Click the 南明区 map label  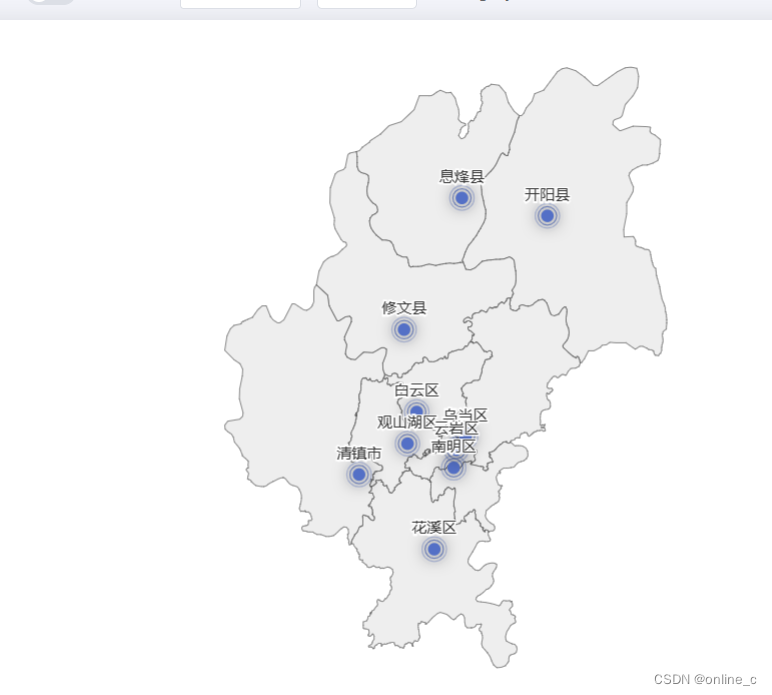[453, 446]
